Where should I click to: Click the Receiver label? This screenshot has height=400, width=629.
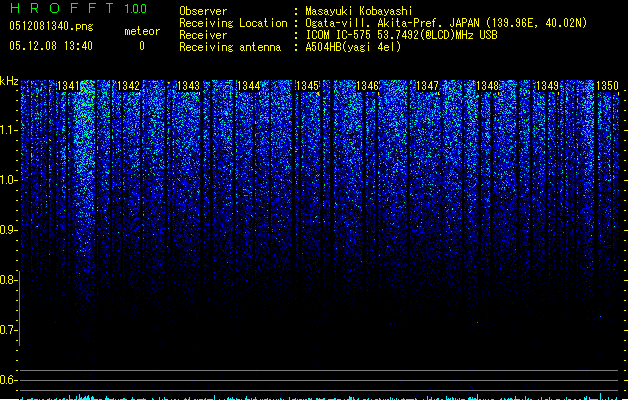pyautogui.click(x=203, y=35)
